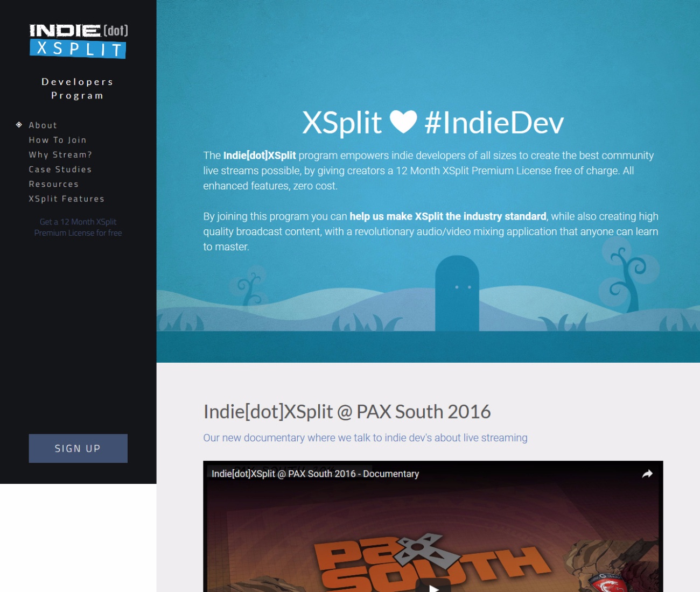700x592 pixels.
Task: Click Get a 12 Month XSplit Premium License link
Action: coord(78,227)
